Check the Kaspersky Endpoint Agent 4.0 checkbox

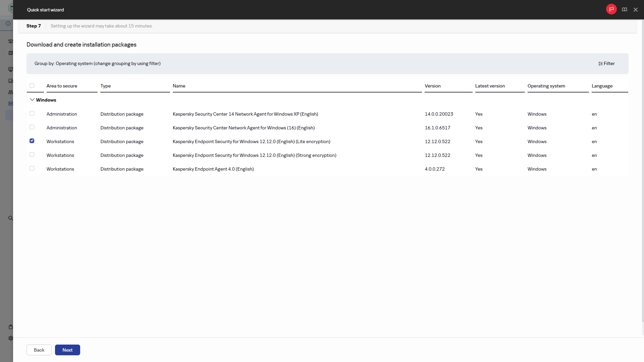point(32,169)
